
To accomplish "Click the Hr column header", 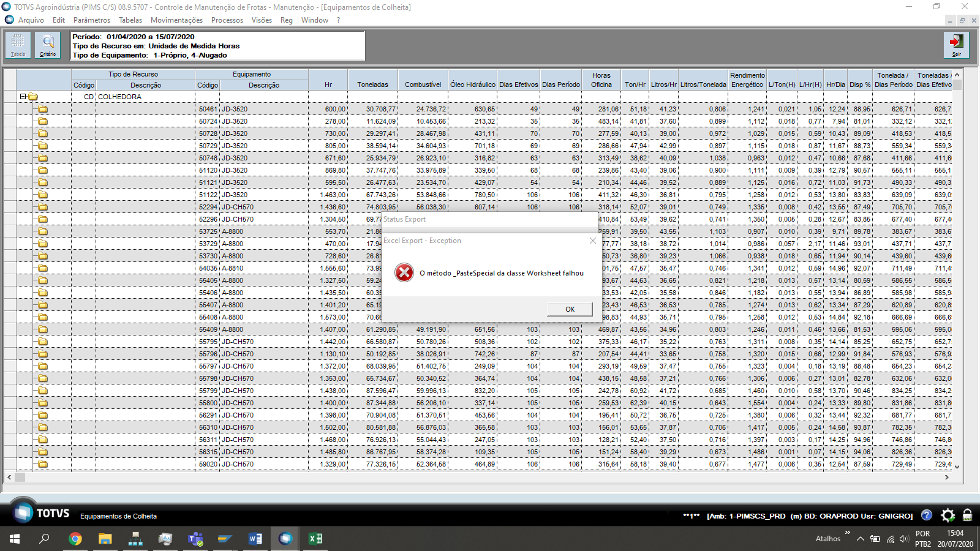I will (x=328, y=80).
